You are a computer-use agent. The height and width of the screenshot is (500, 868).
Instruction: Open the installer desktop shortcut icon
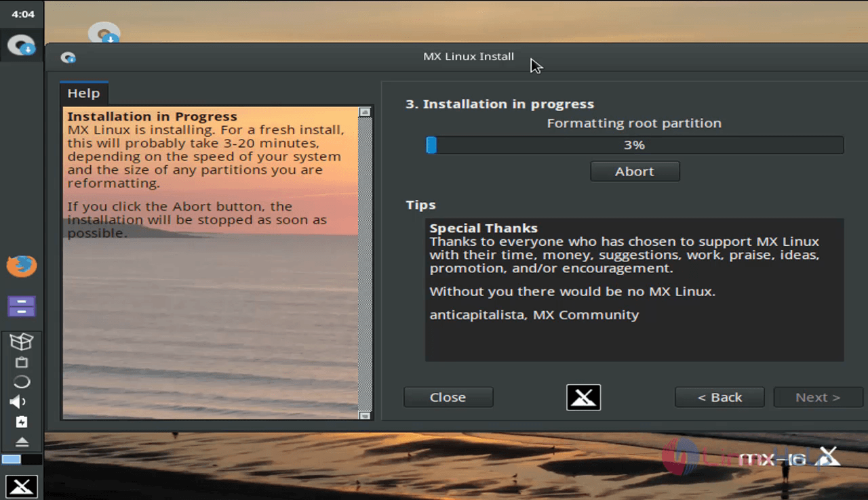pos(103,33)
